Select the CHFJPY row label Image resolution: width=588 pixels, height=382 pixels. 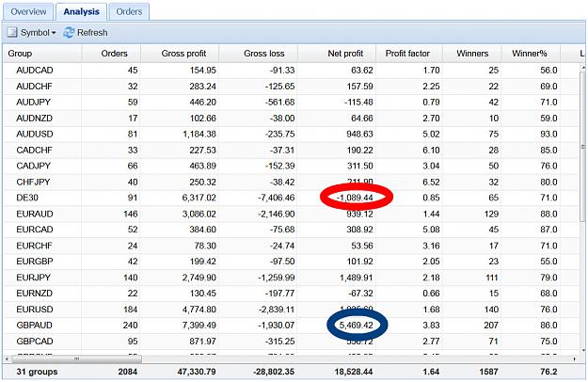pyautogui.click(x=33, y=182)
